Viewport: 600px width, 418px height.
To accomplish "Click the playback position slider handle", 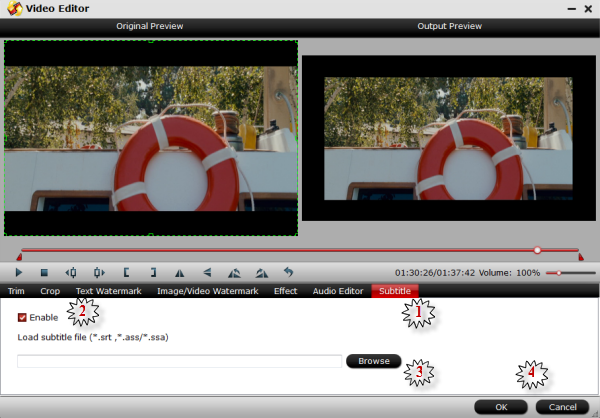I will click(x=537, y=250).
